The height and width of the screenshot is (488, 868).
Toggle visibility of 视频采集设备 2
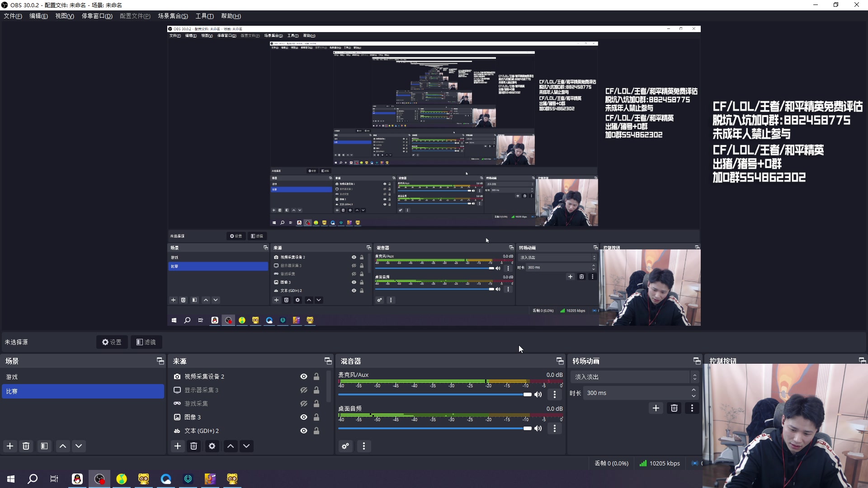click(304, 376)
